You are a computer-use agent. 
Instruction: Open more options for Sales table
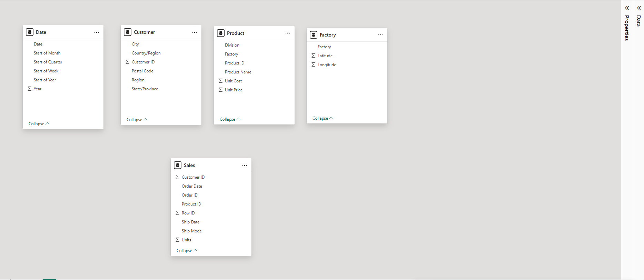[x=245, y=166]
